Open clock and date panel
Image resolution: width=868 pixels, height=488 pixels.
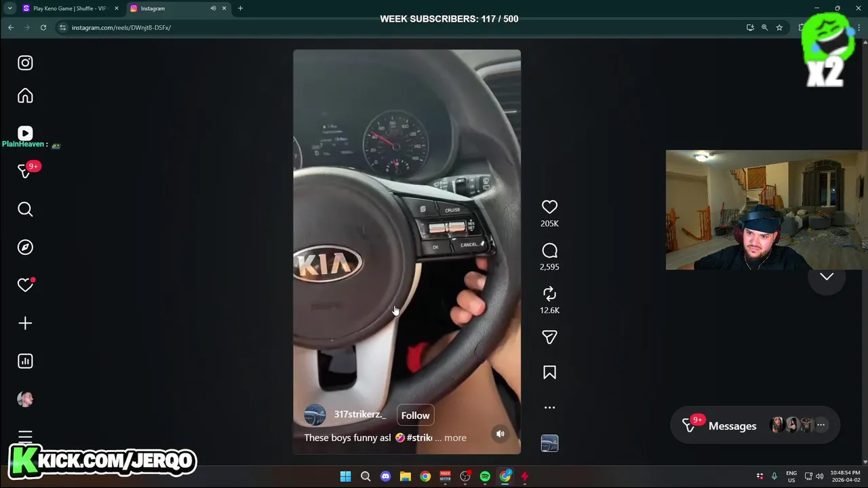pos(846,476)
